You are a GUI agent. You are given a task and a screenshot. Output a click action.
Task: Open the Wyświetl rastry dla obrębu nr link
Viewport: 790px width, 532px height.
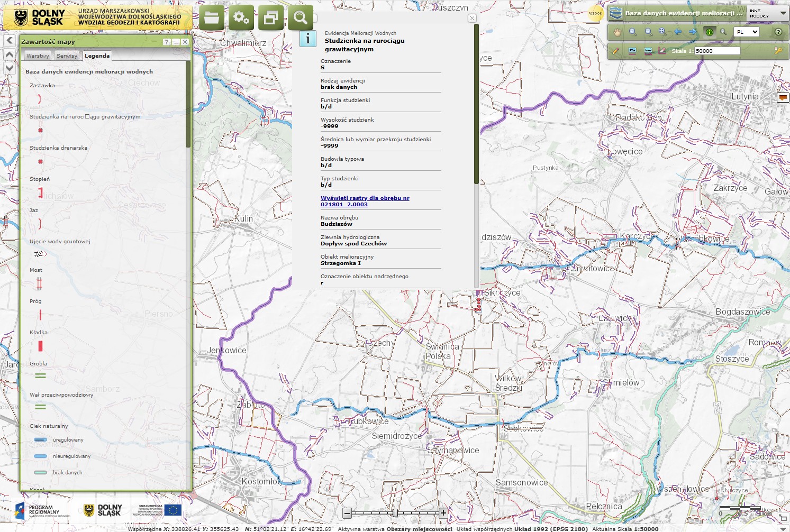[x=365, y=201]
